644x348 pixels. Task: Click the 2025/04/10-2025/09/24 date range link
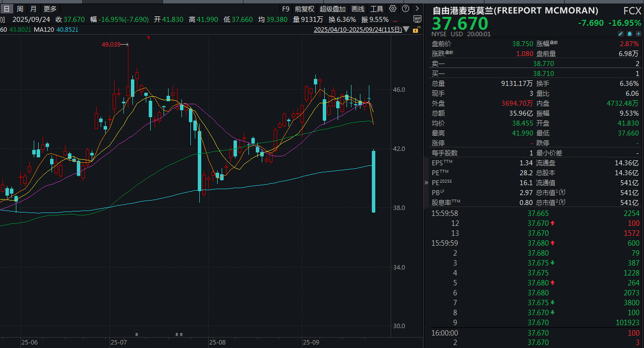click(x=357, y=30)
